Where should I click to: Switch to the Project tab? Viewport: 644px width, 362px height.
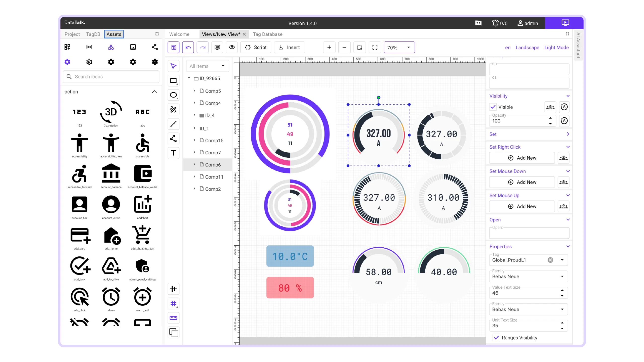[x=72, y=34]
